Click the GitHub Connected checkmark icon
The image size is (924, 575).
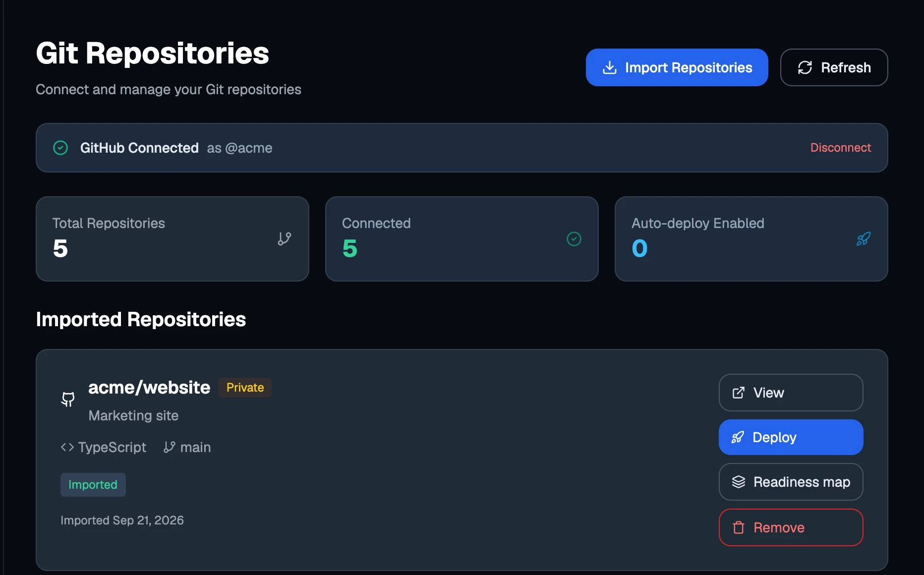tap(60, 148)
